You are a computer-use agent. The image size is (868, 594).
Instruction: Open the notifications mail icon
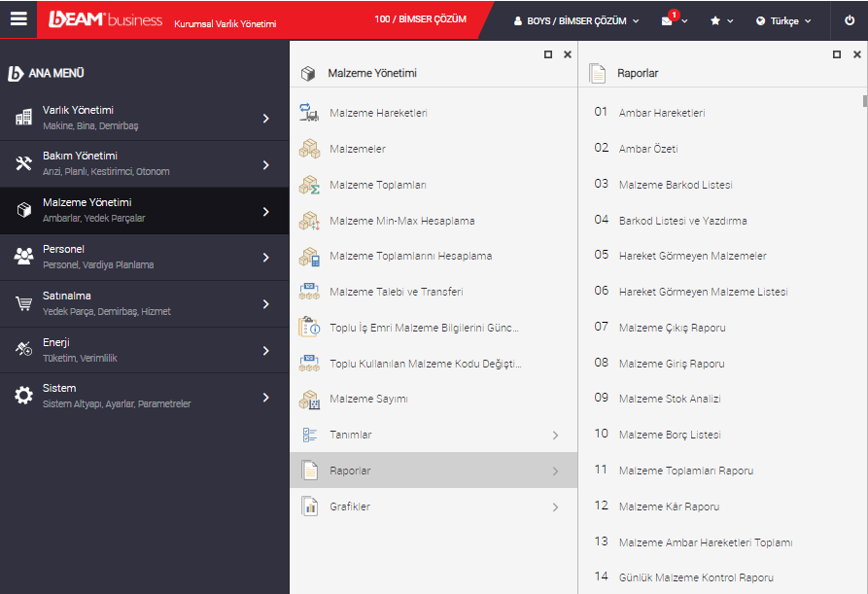667,20
